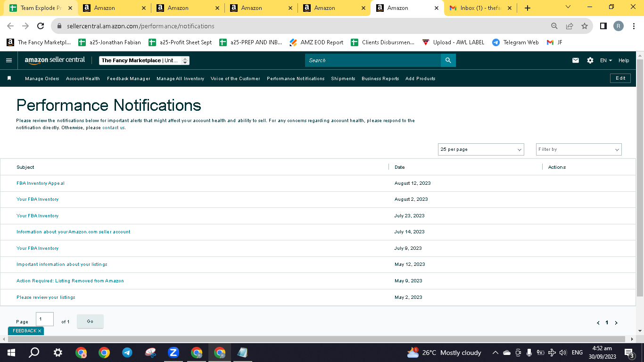Click the magnifier search button
Viewport: 644px width, 362px height.
coord(448,60)
